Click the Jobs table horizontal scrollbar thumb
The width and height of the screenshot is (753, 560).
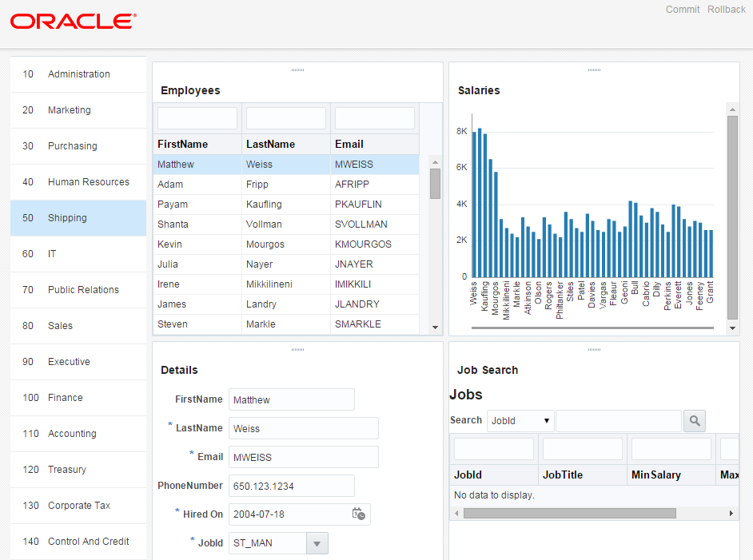[570, 514]
